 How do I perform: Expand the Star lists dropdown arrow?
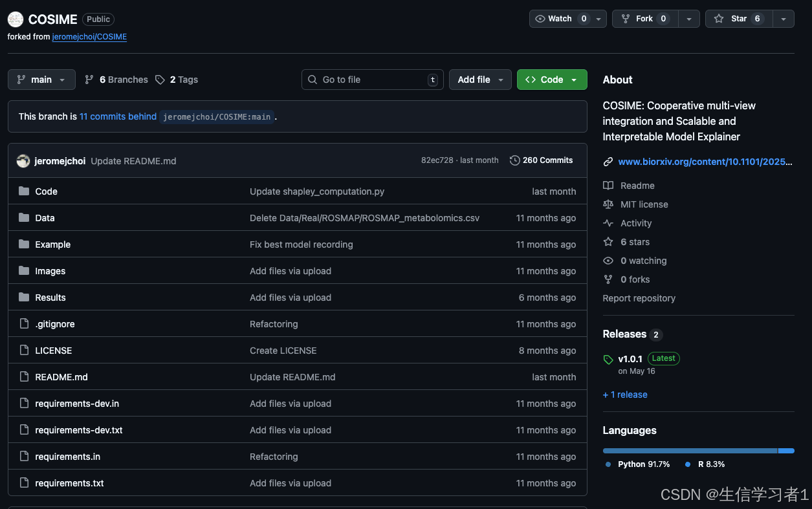coord(784,19)
